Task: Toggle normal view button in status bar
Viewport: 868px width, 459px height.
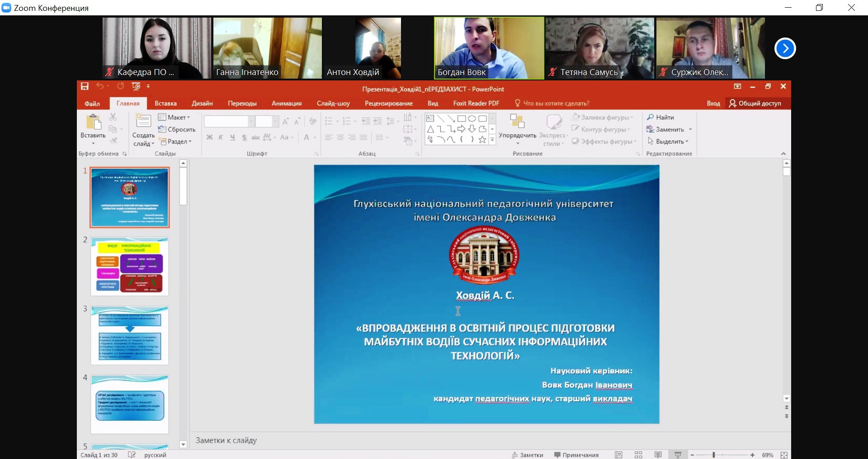Action: (618, 455)
